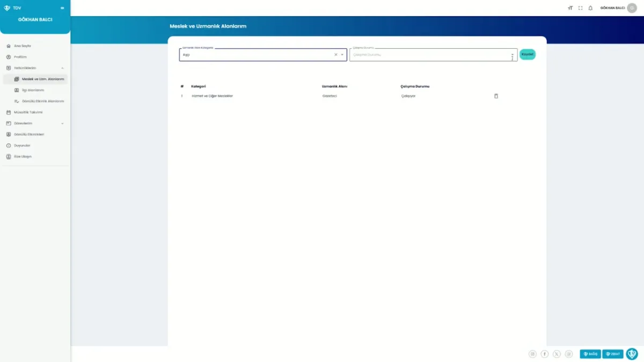The image size is (644, 362).
Task: Enter fullscreen mode using top bar icon
Action: tap(580, 8)
